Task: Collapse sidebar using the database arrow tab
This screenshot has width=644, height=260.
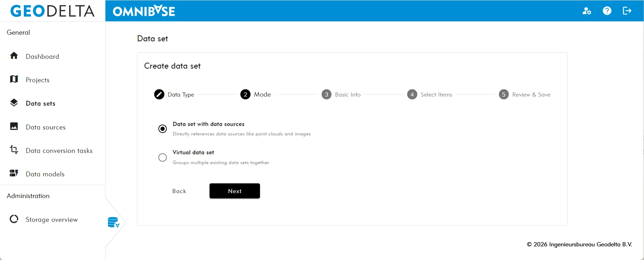Action: [x=114, y=223]
